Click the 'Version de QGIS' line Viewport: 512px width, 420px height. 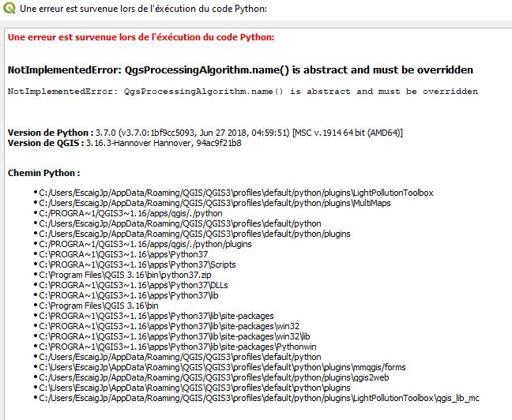(124, 143)
